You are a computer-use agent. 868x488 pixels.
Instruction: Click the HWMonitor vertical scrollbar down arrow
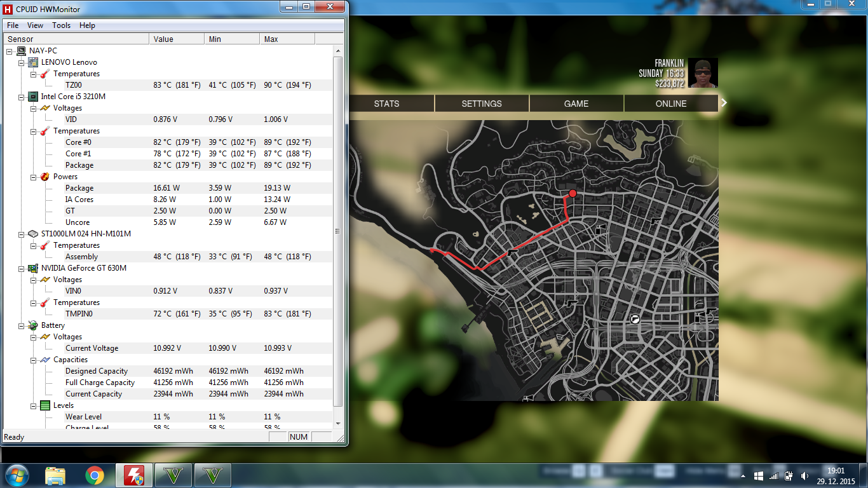click(x=338, y=423)
